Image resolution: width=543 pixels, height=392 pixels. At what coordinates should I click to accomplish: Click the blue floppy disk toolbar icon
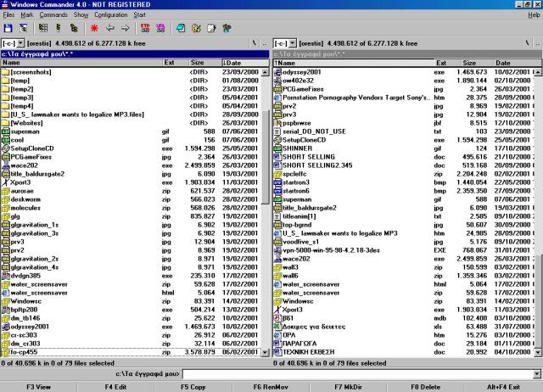pyautogui.click(x=8, y=28)
